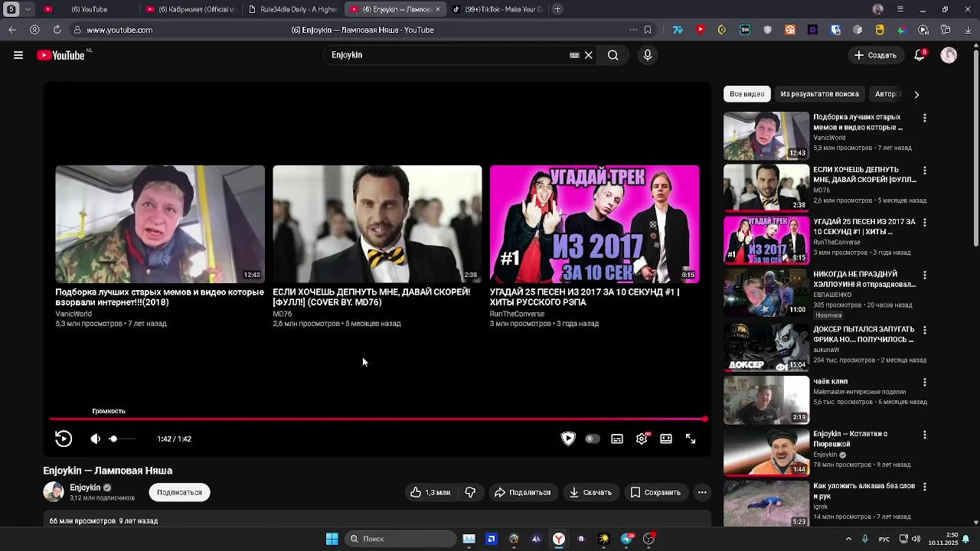
Task: Download video with Скачать
Action: (590, 492)
